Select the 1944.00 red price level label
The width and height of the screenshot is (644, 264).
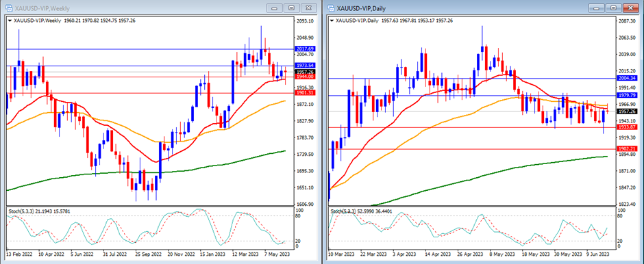304,77
